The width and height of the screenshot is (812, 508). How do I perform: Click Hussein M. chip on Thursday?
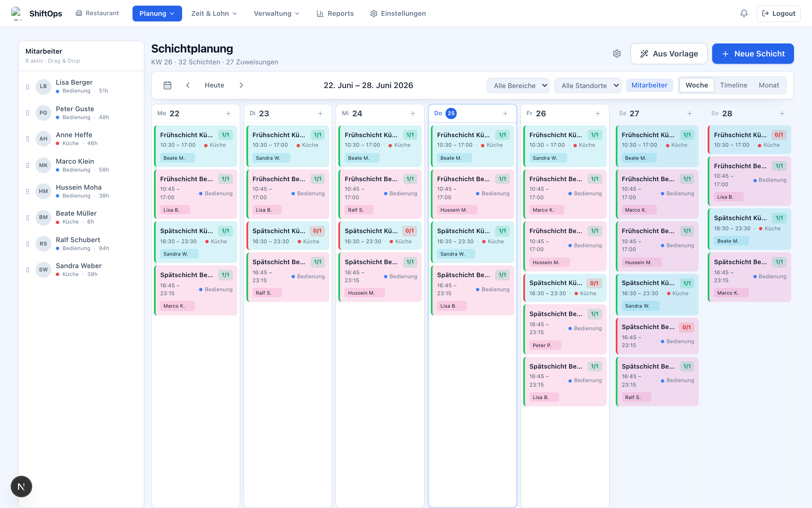pyautogui.click(x=457, y=210)
